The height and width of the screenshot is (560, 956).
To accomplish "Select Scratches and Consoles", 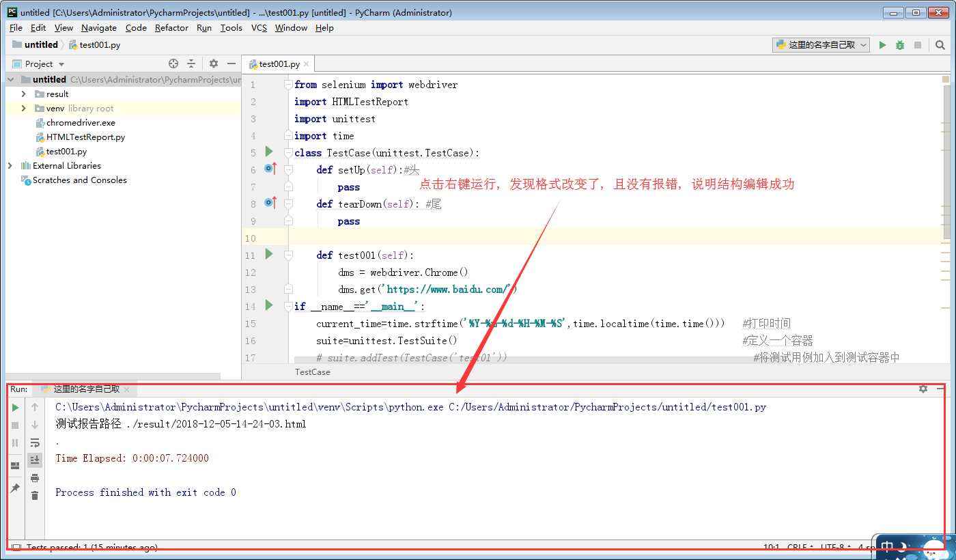I will [79, 180].
